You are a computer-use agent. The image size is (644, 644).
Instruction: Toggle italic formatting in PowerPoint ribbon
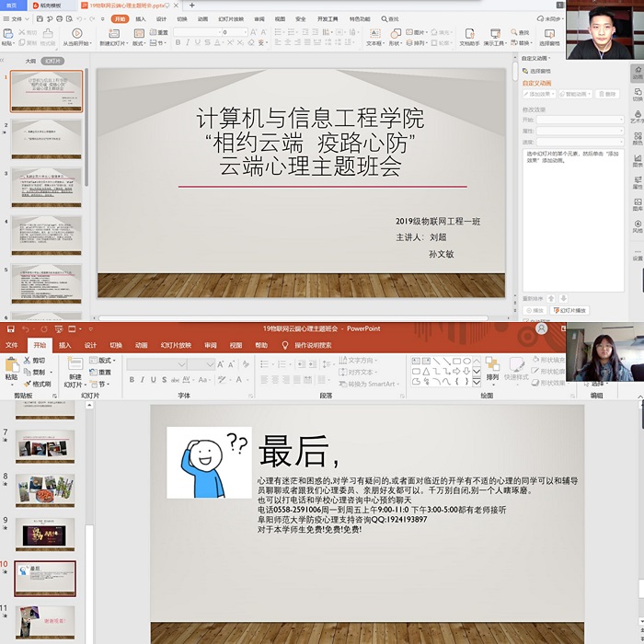click(x=143, y=380)
